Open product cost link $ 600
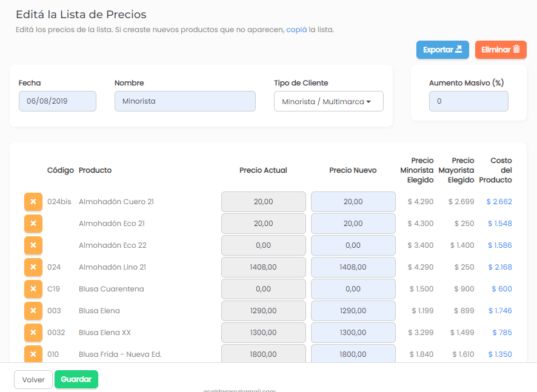The height and width of the screenshot is (392, 537). tap(502, 289)
